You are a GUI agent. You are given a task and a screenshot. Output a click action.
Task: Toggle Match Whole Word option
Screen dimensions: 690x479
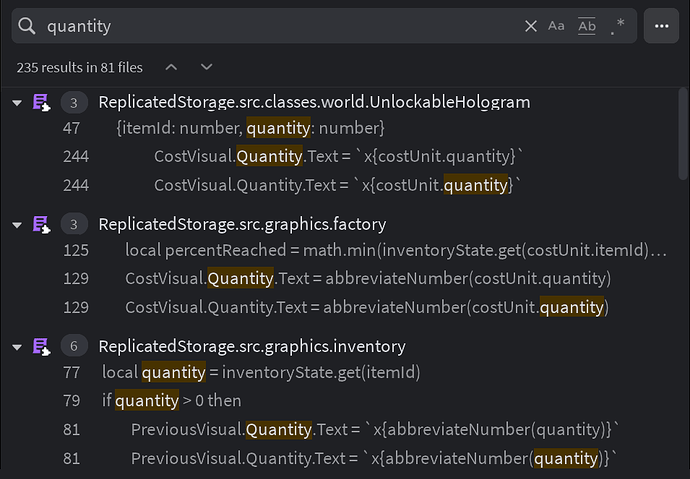(x=587, y=26)
